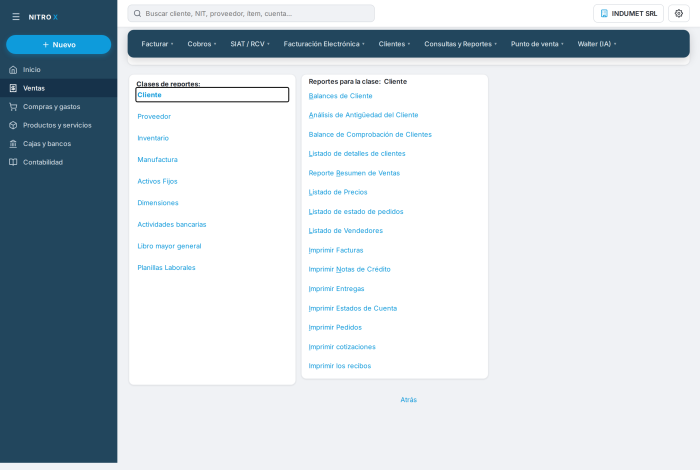Open Consultas y Reportes dropdown
The width and height of the screenshot is (700, 470).
click(x=460, y=44)
